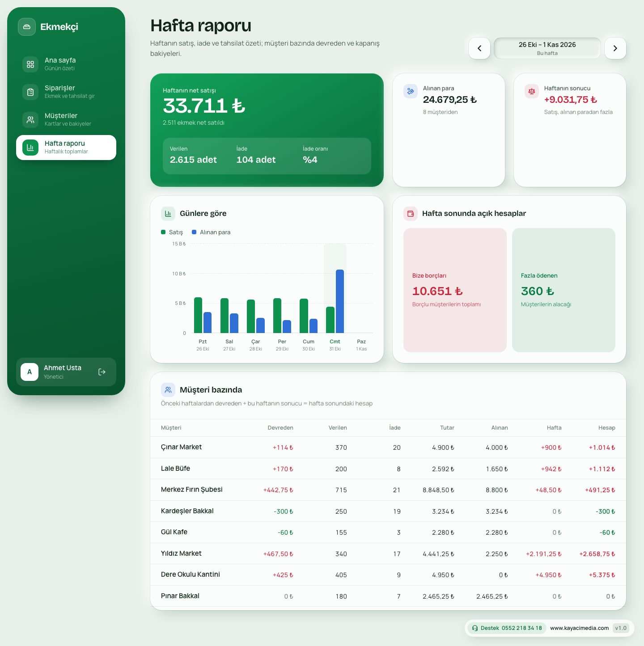Image resolution: width=644 pixels, height=646 pixels.
Task: Click the Alınan para coins icon
Action: point(411,91)
